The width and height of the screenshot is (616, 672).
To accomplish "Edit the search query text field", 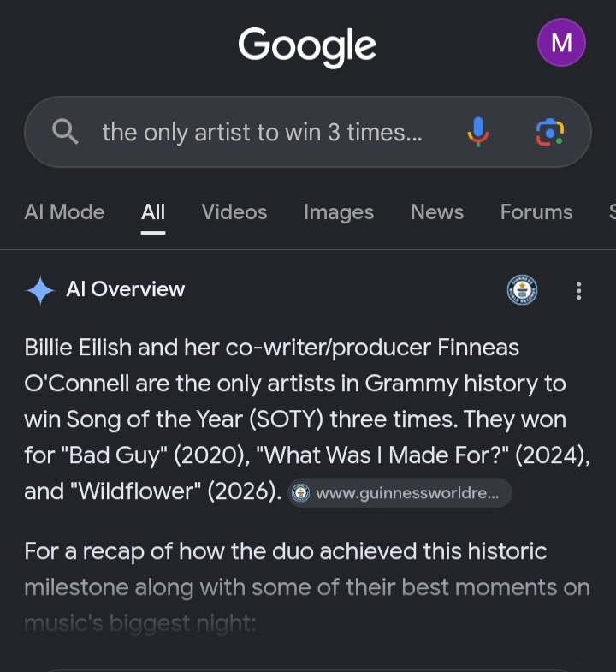I will pos(262,132).
